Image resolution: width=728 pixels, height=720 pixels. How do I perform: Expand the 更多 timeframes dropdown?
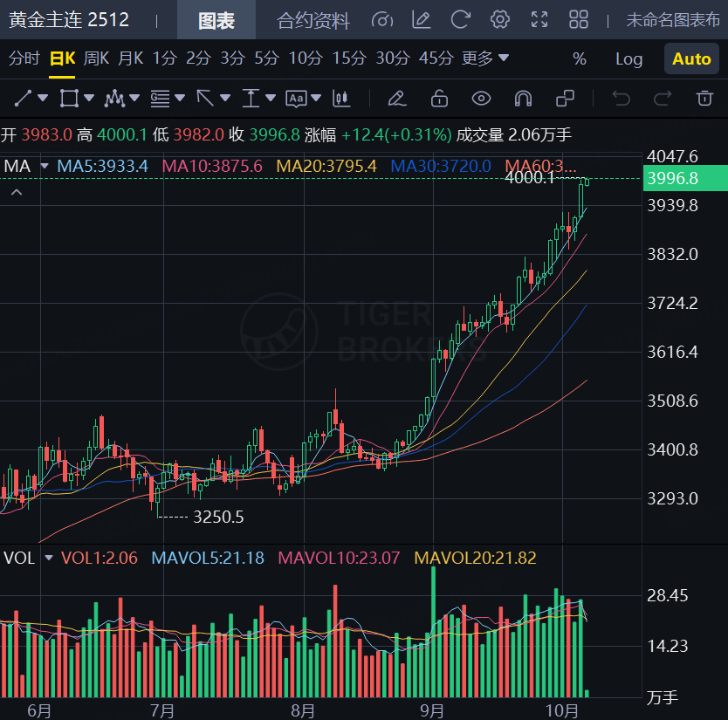(484, 58)
